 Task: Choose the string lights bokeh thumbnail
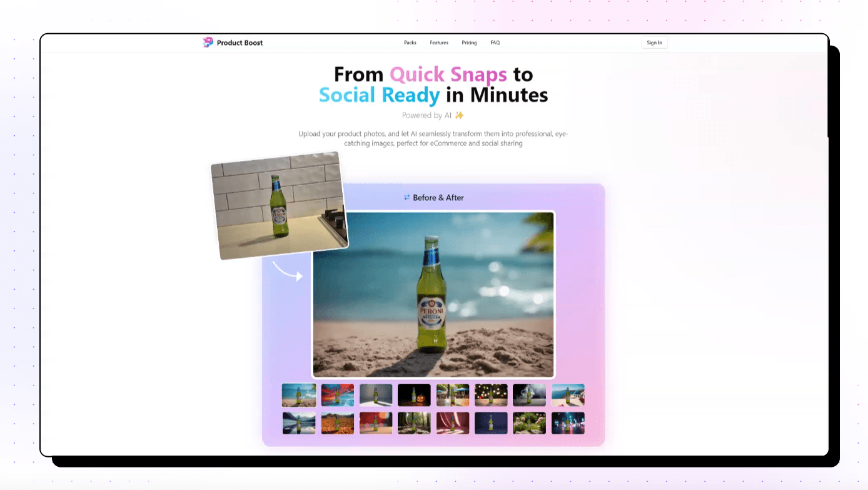(x=491, y=396)
